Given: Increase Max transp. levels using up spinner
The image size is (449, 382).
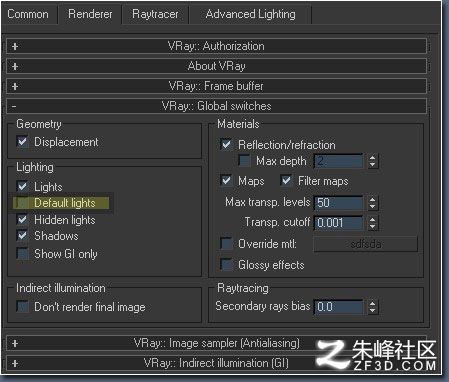Looking at the screenshot, I should point(372,199).
